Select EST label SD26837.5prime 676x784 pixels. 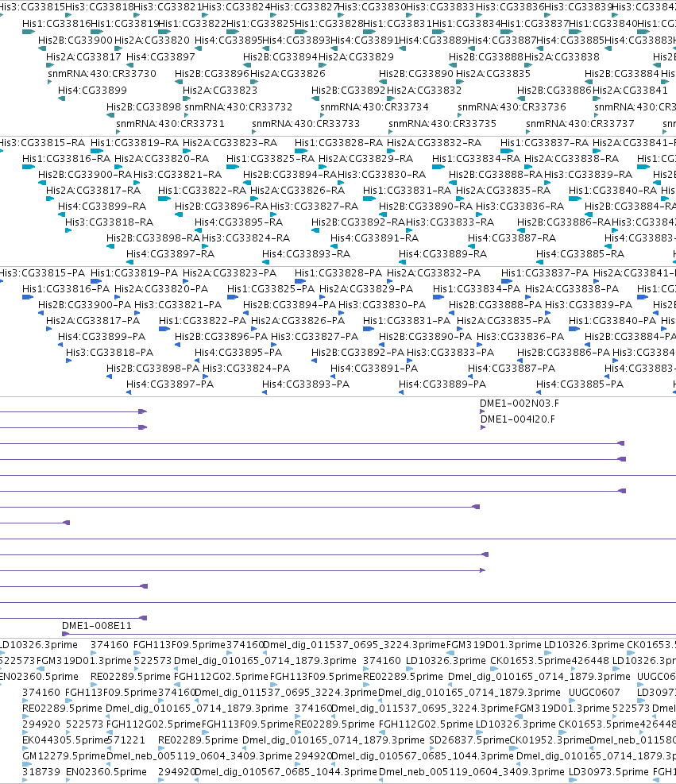pyautogui.click(x=469, y=740)
